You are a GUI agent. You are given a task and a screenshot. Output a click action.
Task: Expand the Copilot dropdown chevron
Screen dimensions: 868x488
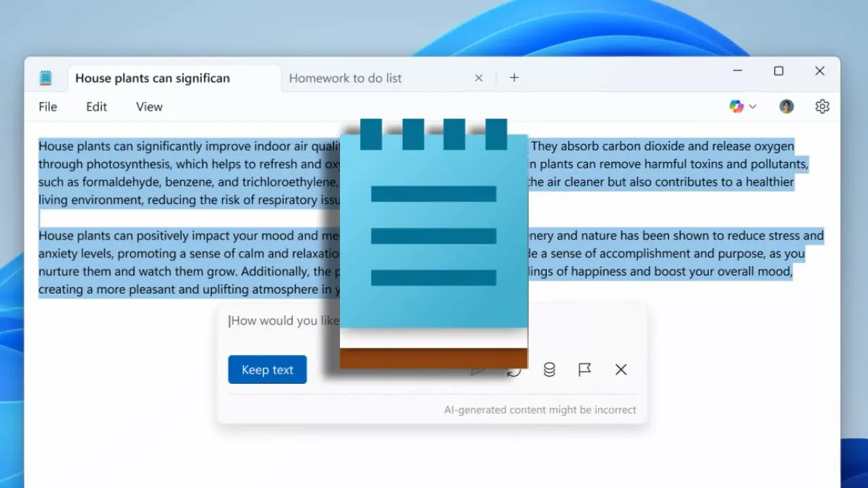(x=752, y=107)
